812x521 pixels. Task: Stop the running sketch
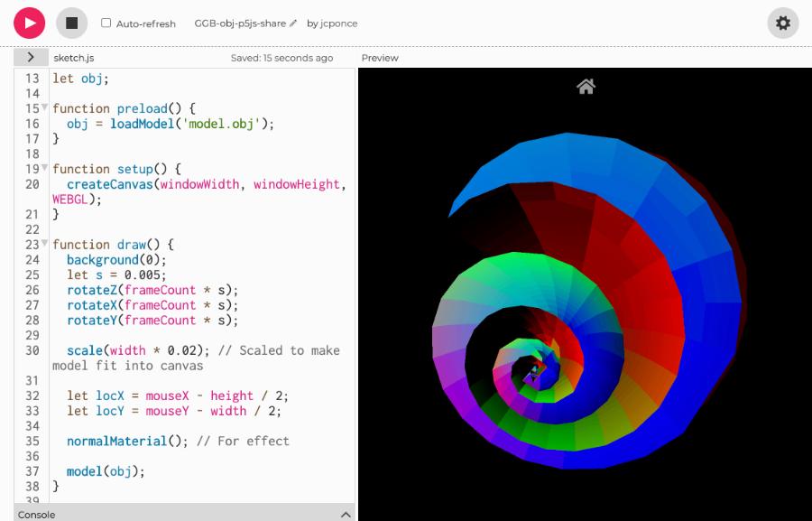[x=72, y=23]
